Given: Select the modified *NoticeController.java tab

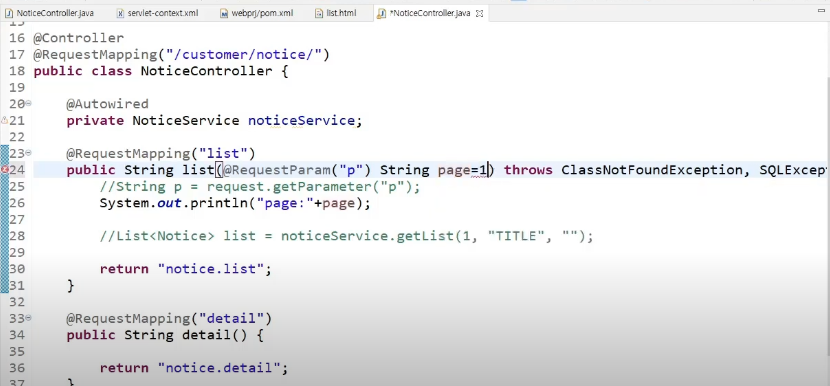Looking at the screenshot, I should tap(429, 13).
